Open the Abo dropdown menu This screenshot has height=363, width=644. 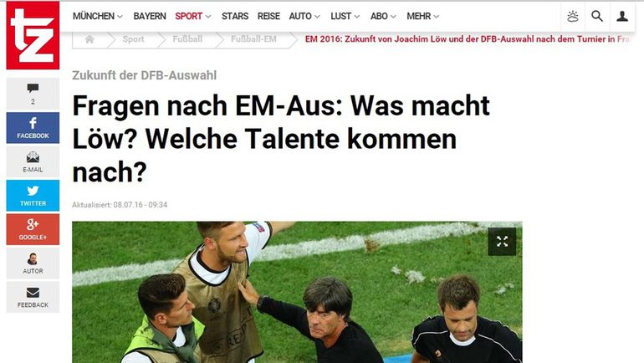point(383,17)
